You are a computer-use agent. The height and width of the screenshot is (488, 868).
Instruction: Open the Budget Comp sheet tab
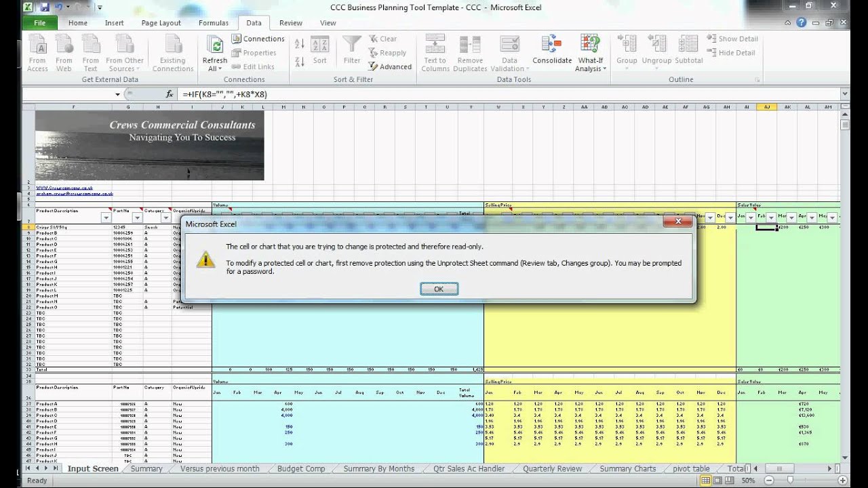tap(301, 468)
